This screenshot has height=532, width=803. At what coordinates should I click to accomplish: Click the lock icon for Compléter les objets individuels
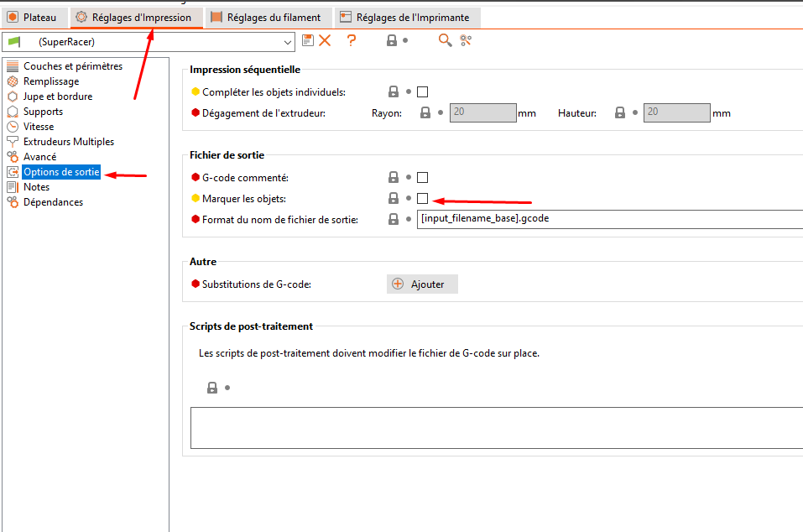(x=394, y=91)
